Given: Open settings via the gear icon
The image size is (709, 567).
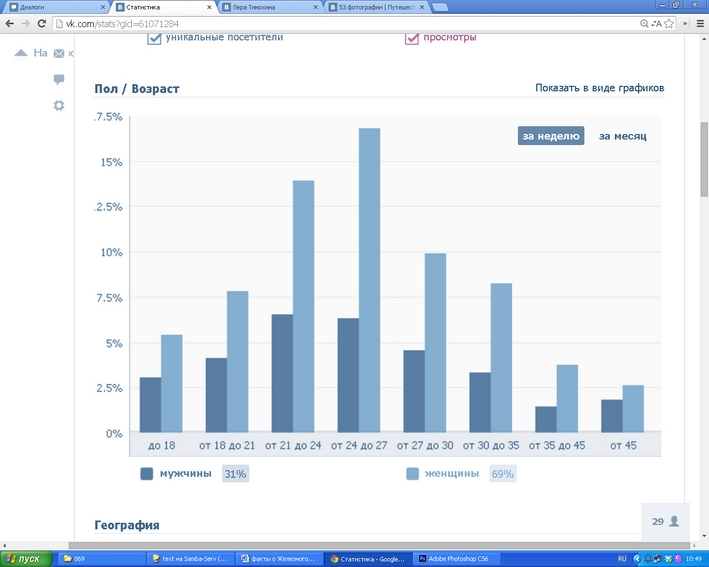Looking at the screenshot, I should pyautogui.click(x=59, y=105).
